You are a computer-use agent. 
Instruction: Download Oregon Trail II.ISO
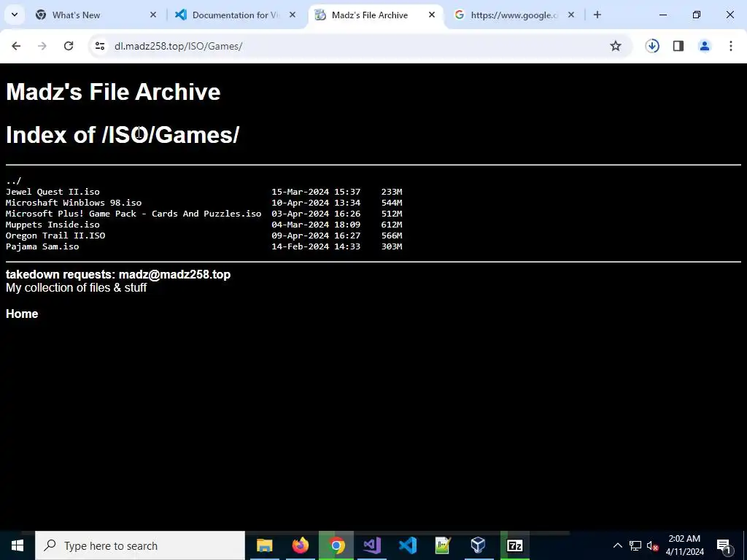coord(55,236)
